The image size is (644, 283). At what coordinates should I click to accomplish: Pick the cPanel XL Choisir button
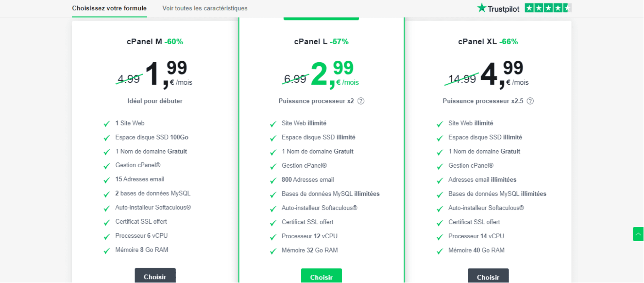[x=488, y=276]
